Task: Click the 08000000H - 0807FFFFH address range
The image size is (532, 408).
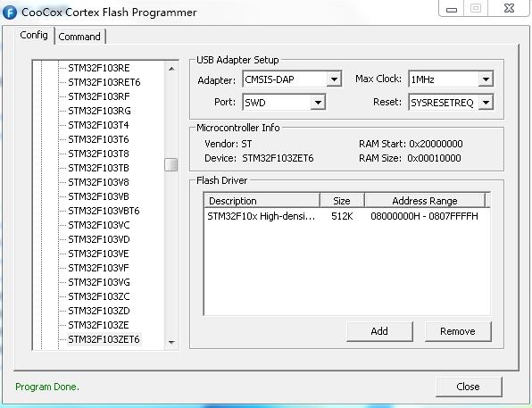Action: (x=425, y=216)
